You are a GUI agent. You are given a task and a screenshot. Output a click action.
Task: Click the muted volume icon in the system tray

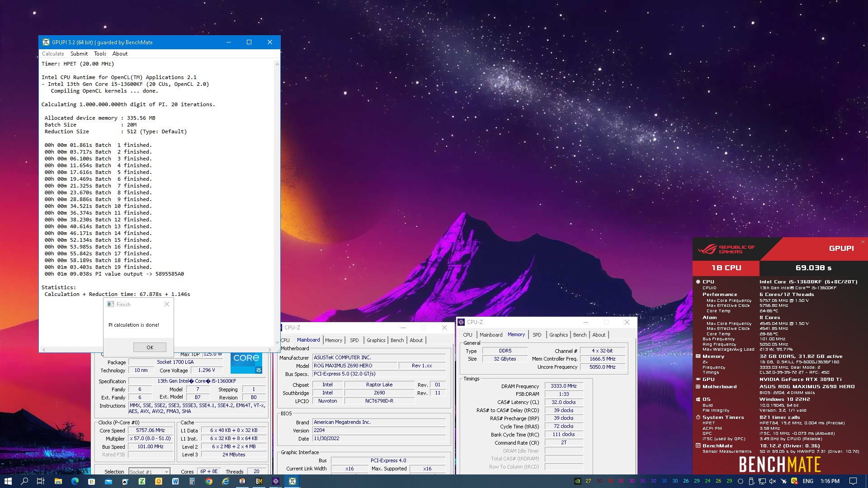(x=773, y=481)
